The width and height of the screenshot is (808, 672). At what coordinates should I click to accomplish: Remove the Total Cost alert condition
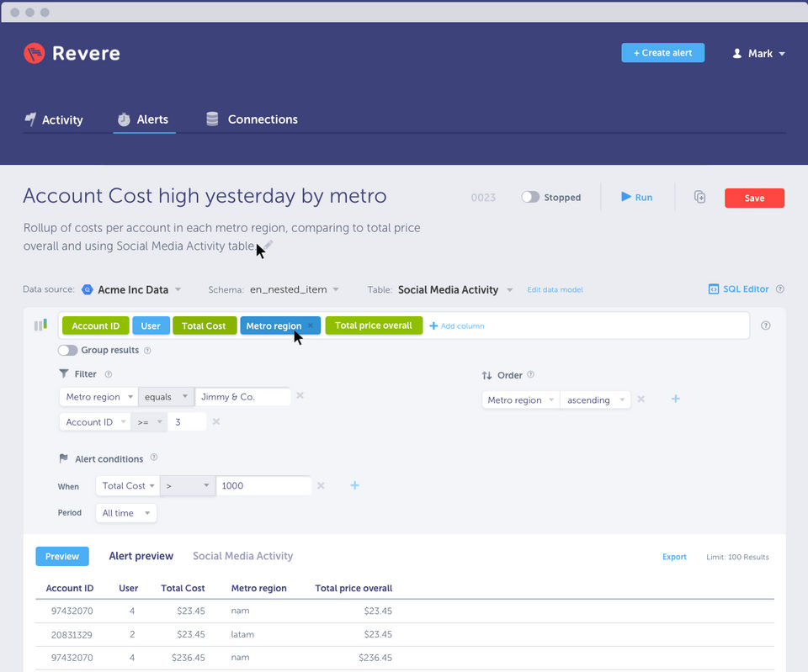coord(321,485)
